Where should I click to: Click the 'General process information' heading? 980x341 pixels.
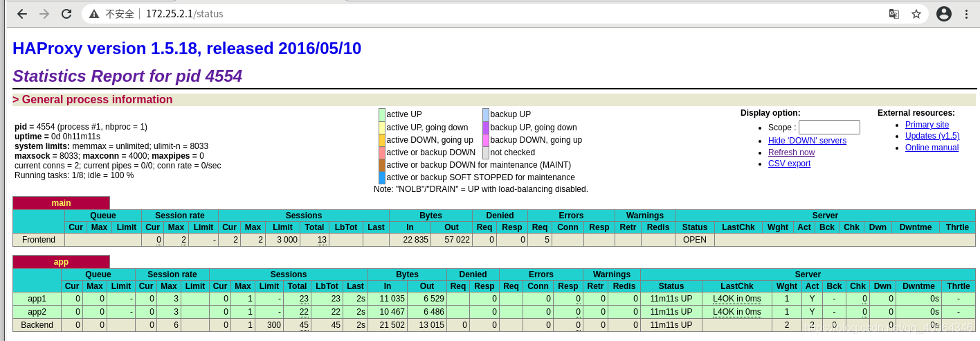[92, 100]
